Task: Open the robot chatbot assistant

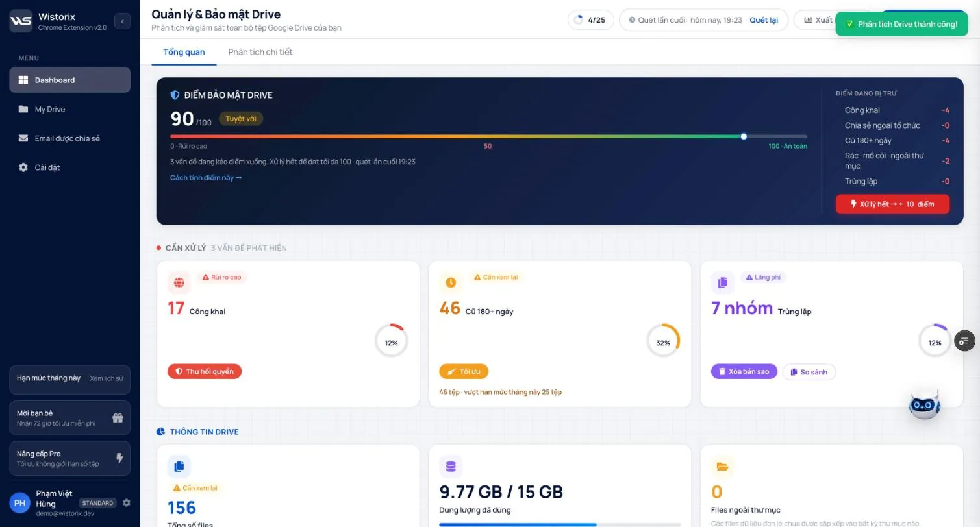Action: pyautogui.click(x=925, y=404)
